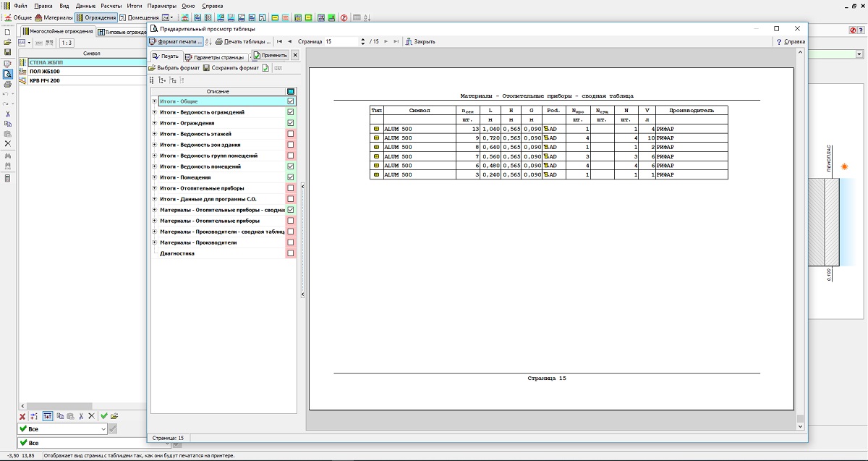868x461 pixels.
Task: Go to first page using the arrow icon
Action: 280,41
